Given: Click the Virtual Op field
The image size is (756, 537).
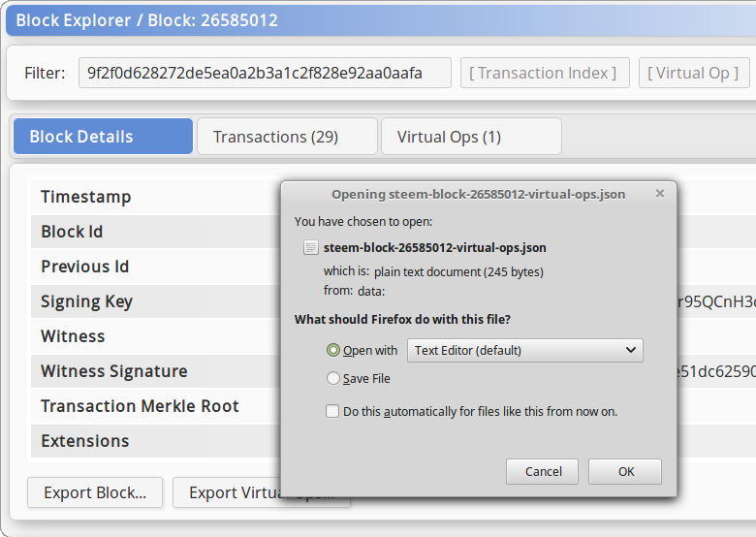Looking at the screenshot, I should coord(694,73).
